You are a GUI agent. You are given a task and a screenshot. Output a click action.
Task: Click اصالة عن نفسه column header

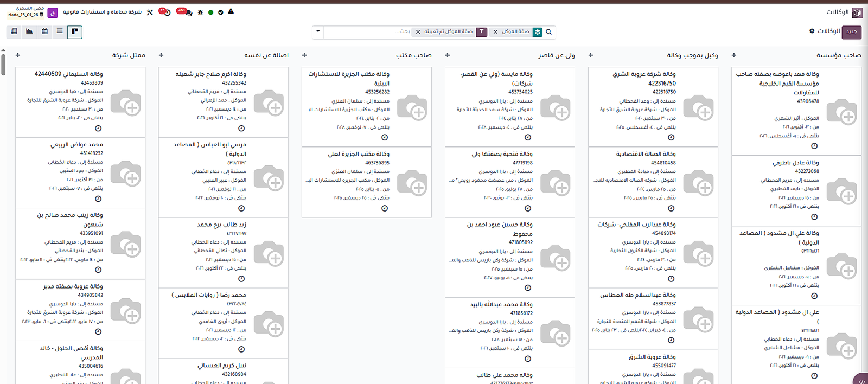266,55
